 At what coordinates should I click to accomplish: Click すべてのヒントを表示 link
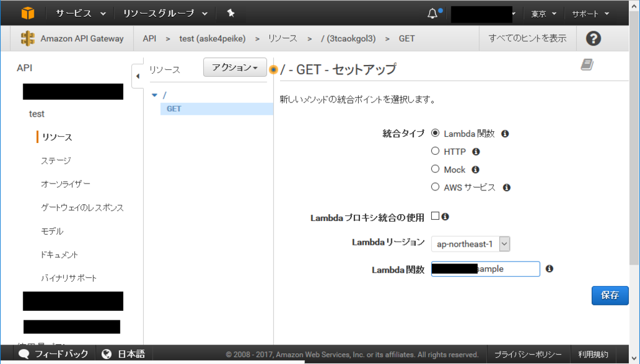(x=527, y=38)
